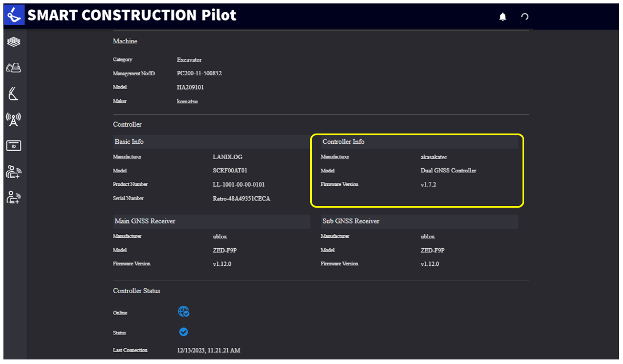Click the firmware version v1.7.2 value

coord(428,185)
